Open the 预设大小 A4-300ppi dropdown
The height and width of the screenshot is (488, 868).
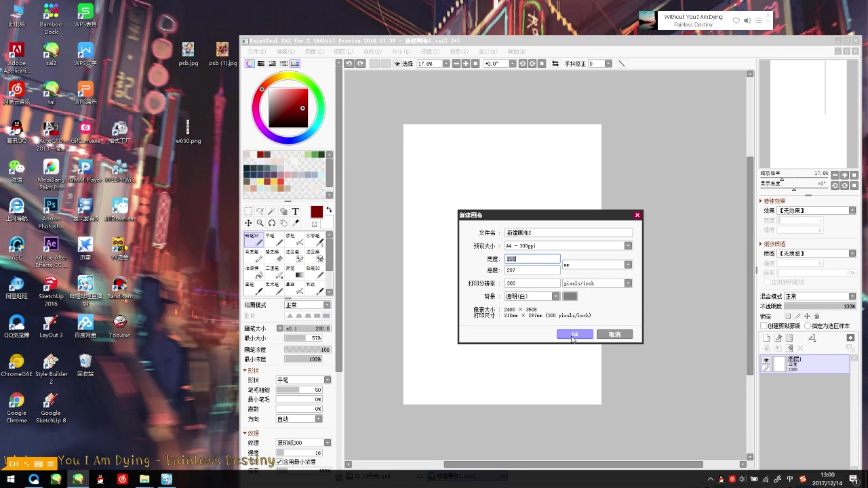click(628, 246)
